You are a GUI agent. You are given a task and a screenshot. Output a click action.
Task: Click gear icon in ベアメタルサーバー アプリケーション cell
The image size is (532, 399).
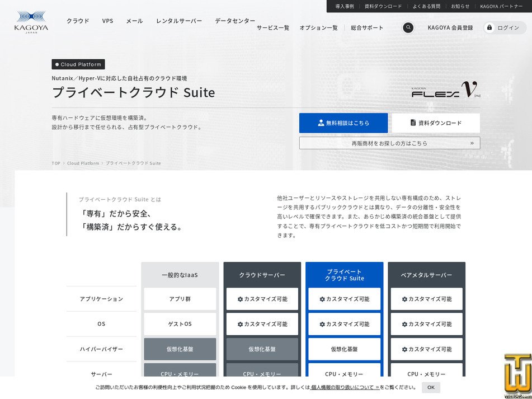404,299
